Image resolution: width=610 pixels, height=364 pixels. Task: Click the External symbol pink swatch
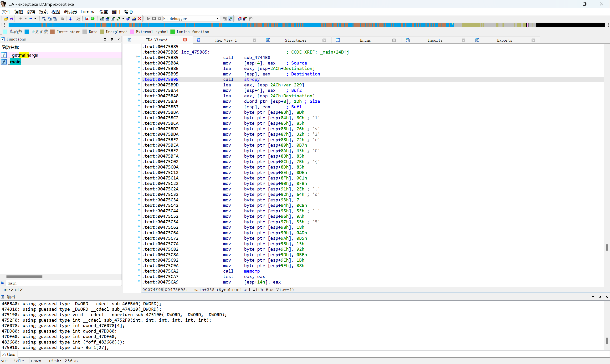132,32
